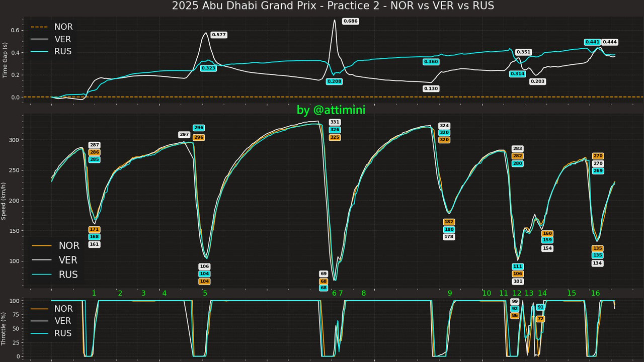The width and height of the screenshot is (644, 362).
Task: Select the RUS entry in the Speed legend
Action: [55, 275]
